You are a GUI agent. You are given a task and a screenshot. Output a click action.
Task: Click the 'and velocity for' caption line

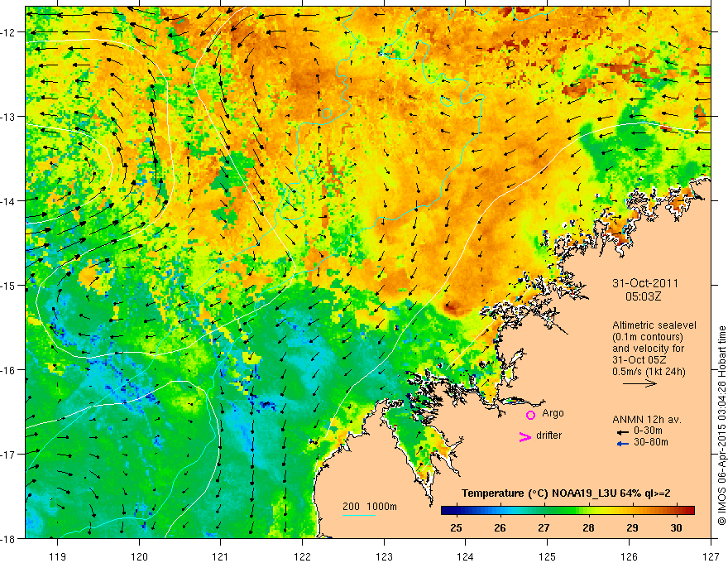pyautogui.click(x=648, y=349)
